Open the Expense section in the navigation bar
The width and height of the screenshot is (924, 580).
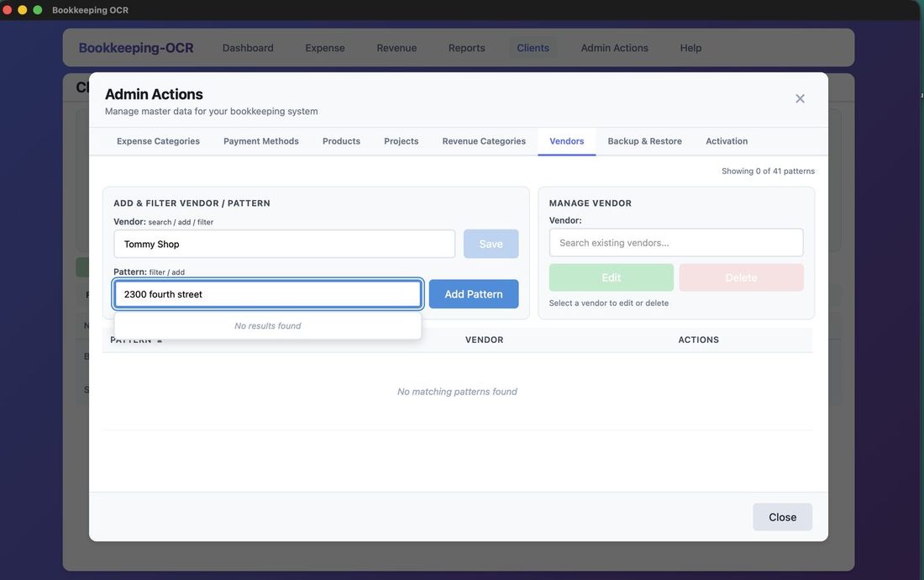325,47
